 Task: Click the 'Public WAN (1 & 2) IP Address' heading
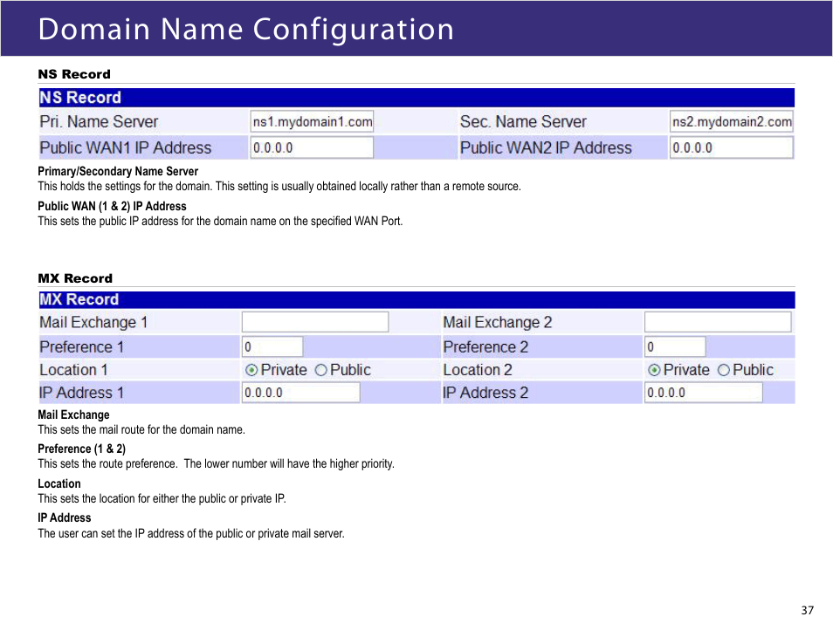pyautogui.click(x=112, y=206)
